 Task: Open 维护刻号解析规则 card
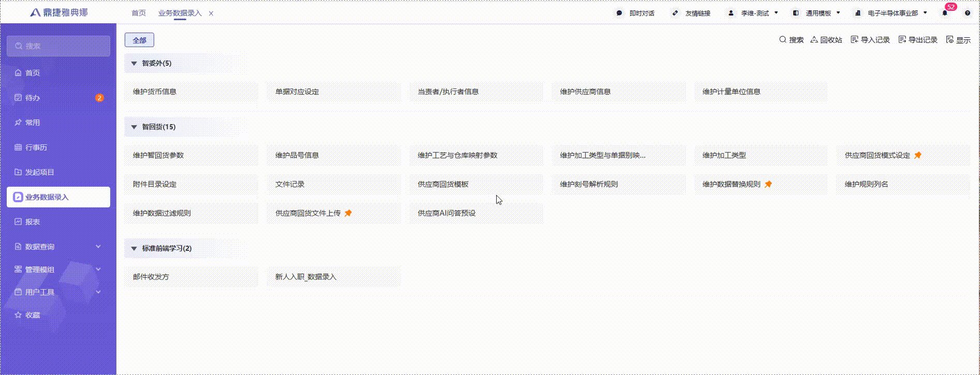click(x=618, y=184)
